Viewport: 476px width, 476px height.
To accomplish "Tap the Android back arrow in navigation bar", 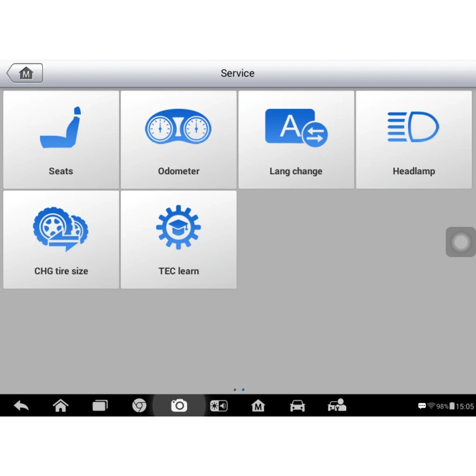I will tap(21, 406).
